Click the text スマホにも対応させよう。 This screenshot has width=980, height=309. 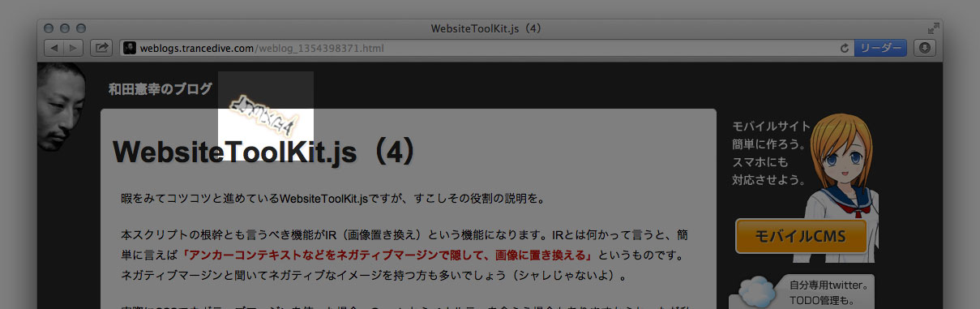click(768, 170)
